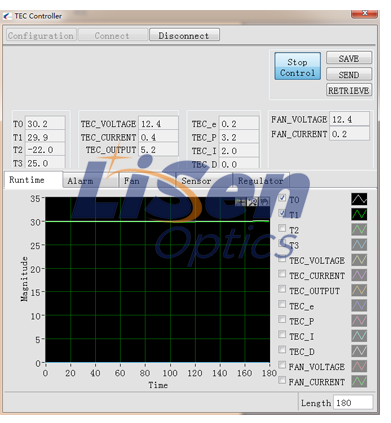Enable the T2 plot checkbox

coord(282,228)
